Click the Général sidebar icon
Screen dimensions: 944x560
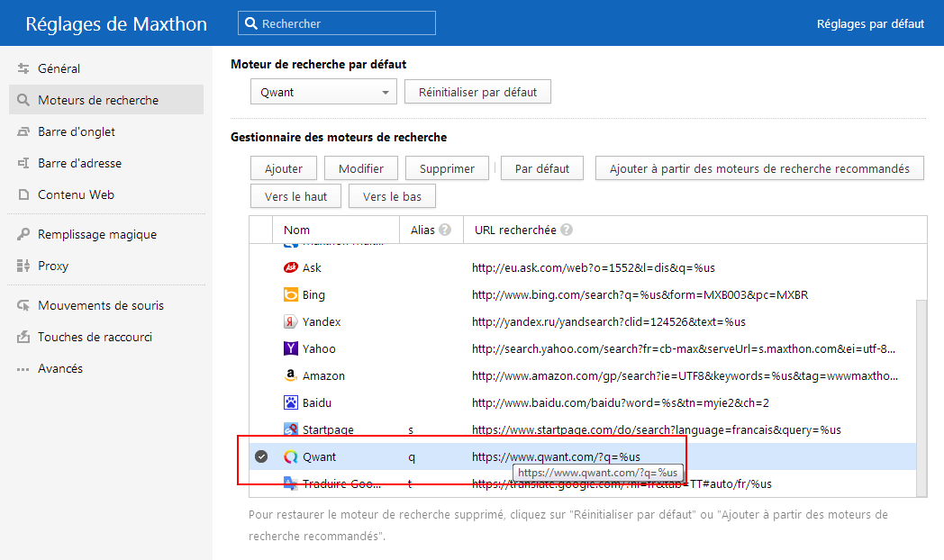23,68
